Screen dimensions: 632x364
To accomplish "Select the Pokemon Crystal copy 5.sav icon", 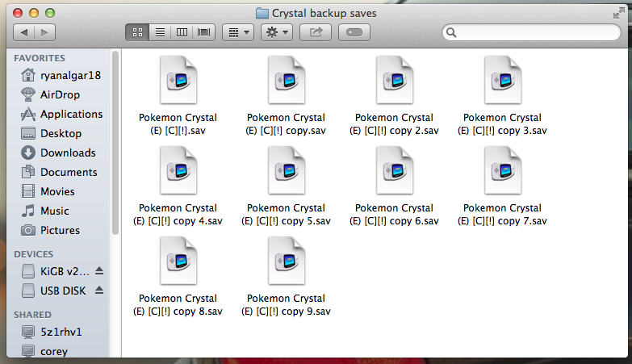I will click(x=287, y=170).
